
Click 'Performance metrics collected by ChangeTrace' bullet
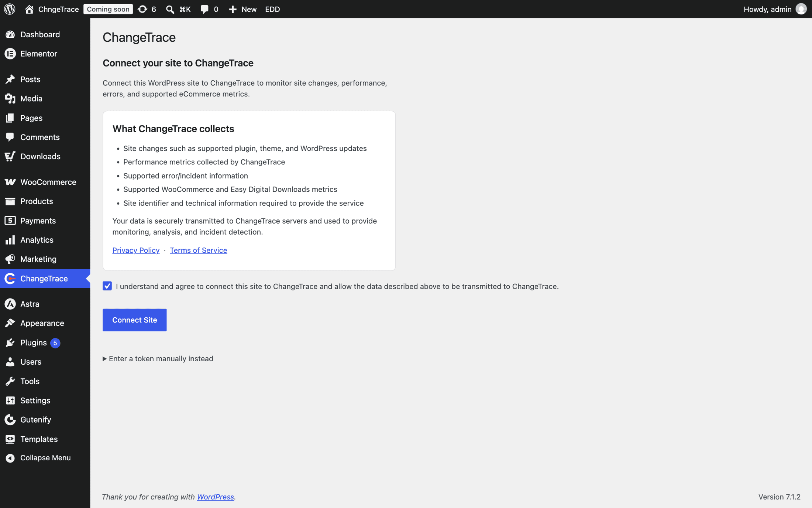click(x=204, y=162)
